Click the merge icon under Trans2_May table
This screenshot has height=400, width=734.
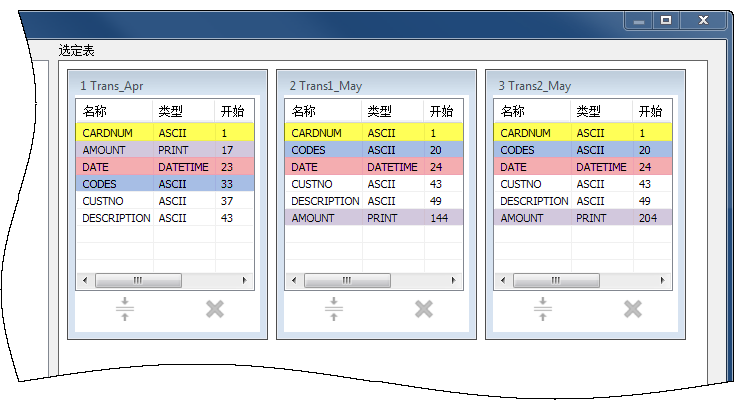(543, 309)
